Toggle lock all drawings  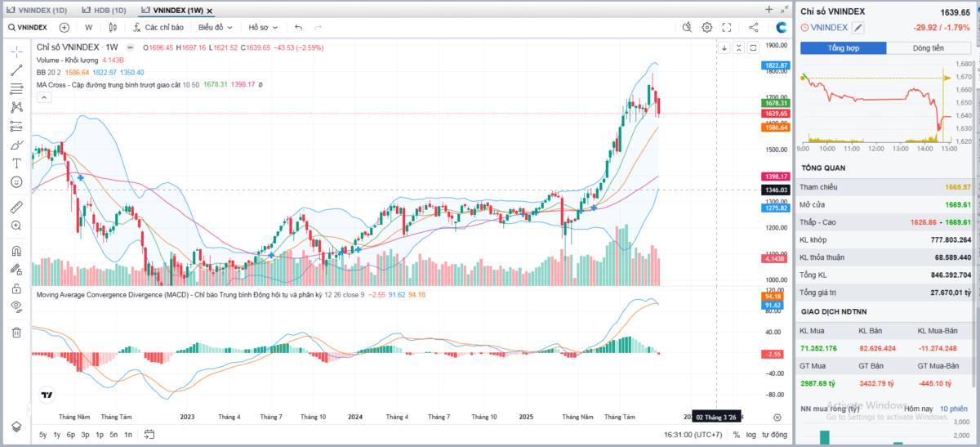click(x=16, y=288)
